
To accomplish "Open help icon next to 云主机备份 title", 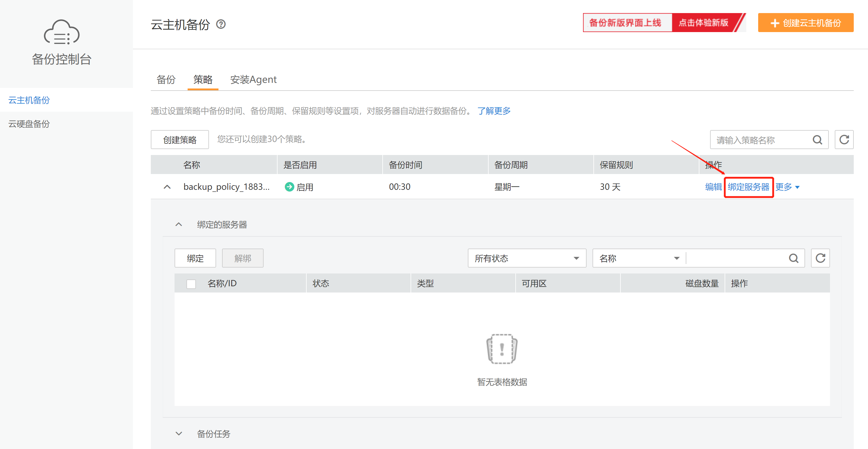I will coord(221,24).
